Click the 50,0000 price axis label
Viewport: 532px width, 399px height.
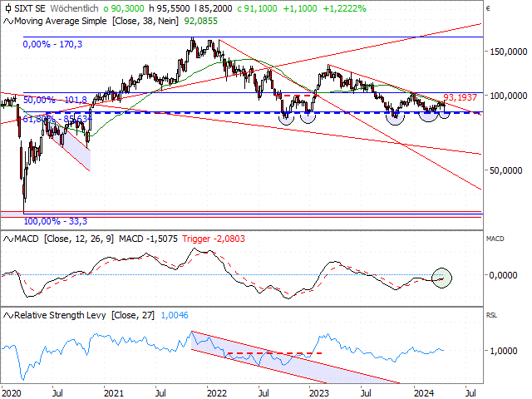[505, 170]
